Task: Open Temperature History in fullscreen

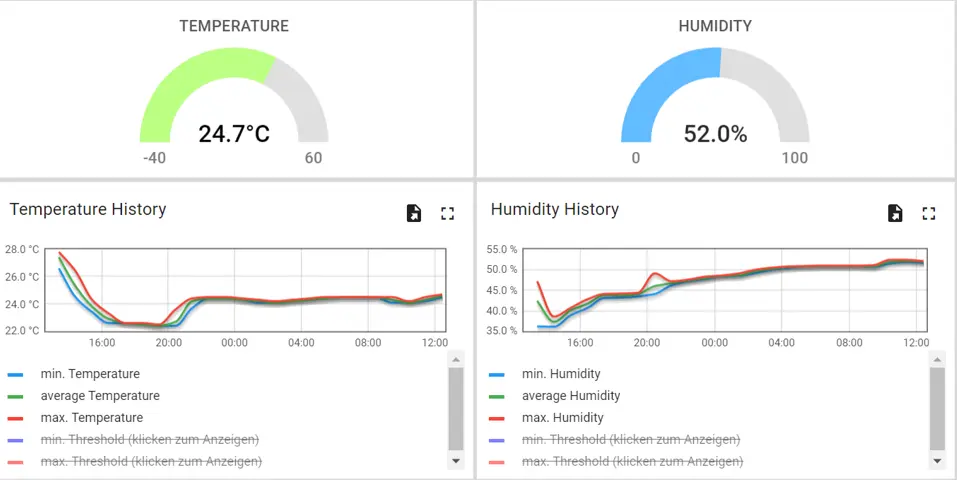Action: click(x=447, y=213)
